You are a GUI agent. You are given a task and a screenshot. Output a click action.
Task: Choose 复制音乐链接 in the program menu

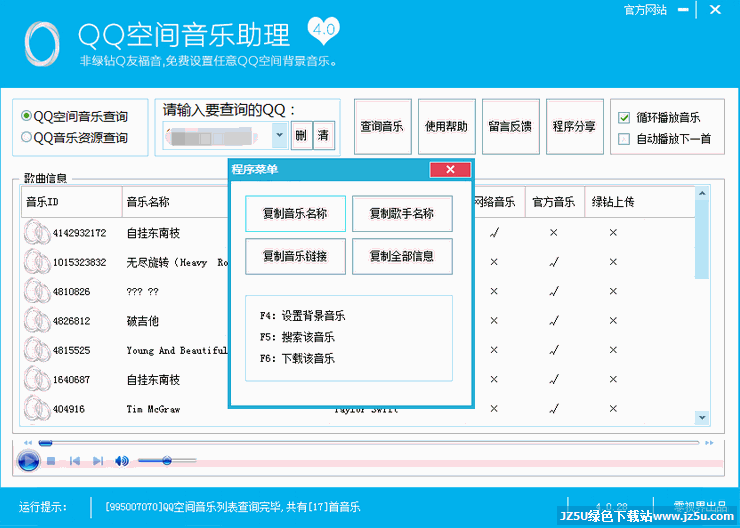(x=295, y=256)
